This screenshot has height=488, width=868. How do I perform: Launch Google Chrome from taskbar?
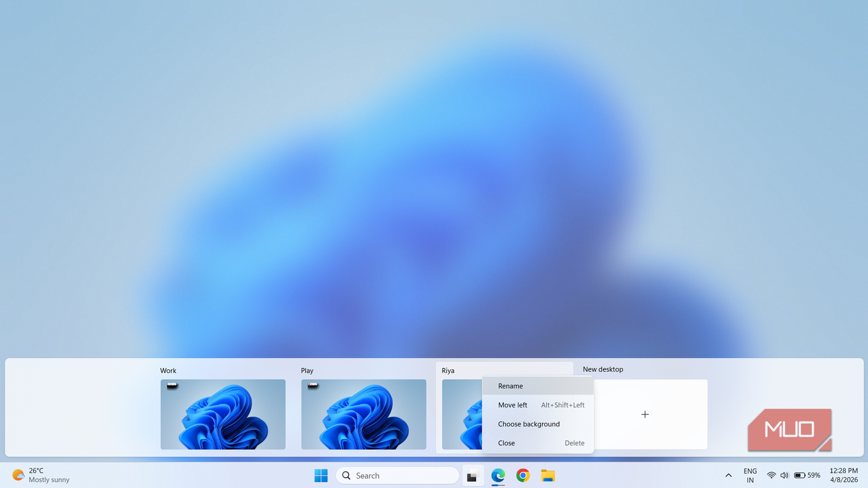point(523,475)
